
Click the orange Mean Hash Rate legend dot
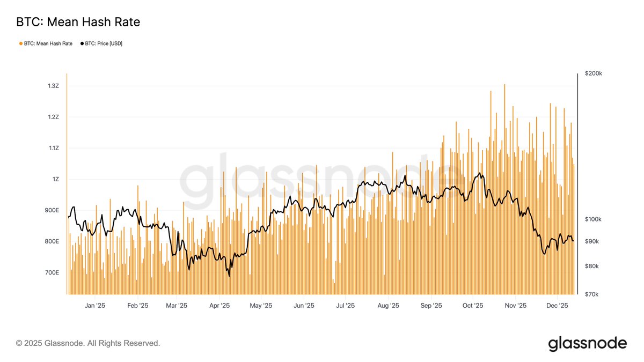point(21,43)
